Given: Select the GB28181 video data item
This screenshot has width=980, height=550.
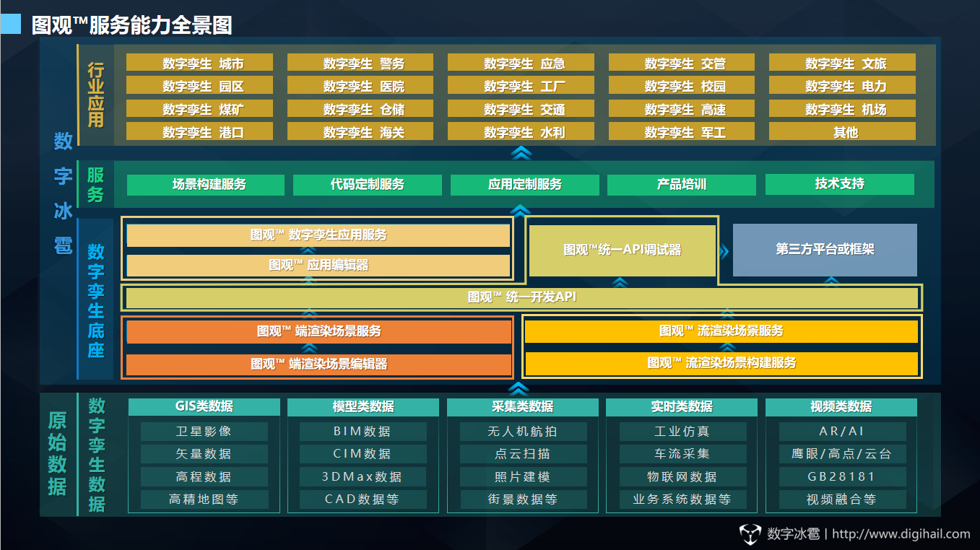Looking at the screenshot, I should (841, 476).
